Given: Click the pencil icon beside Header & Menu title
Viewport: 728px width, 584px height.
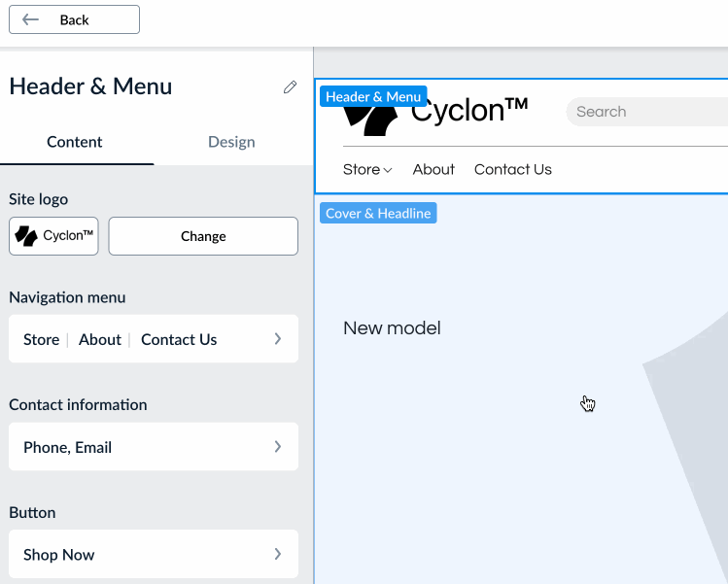Looking at the screenshot, I should pyautogui.click(x=290, y=87).
